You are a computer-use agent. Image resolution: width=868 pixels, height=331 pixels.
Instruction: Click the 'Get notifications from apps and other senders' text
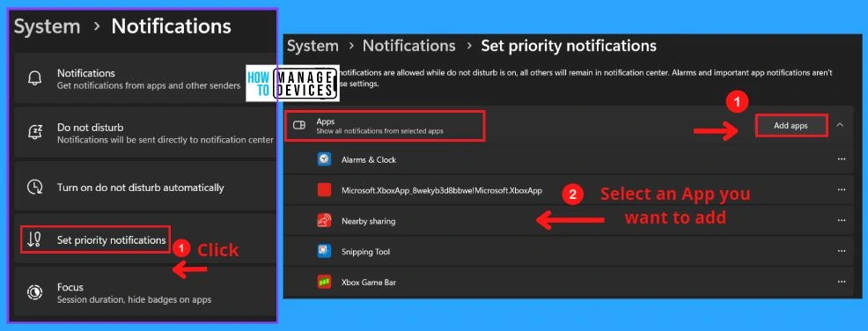149,85
